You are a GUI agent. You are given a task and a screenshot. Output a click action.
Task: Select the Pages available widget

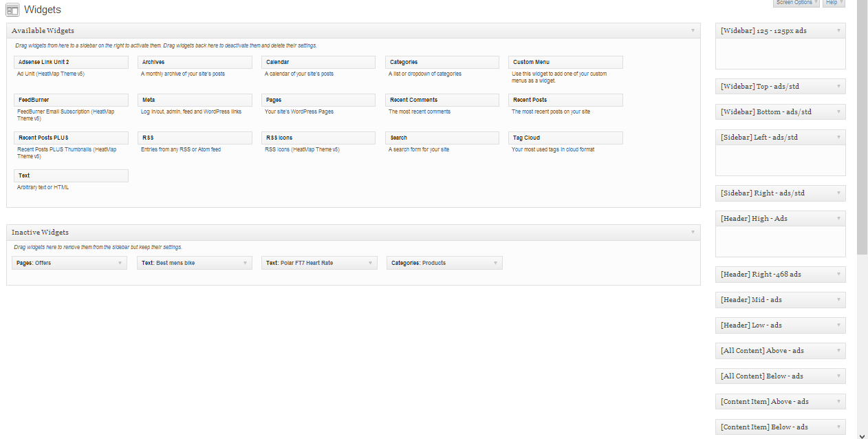[318, 100]
